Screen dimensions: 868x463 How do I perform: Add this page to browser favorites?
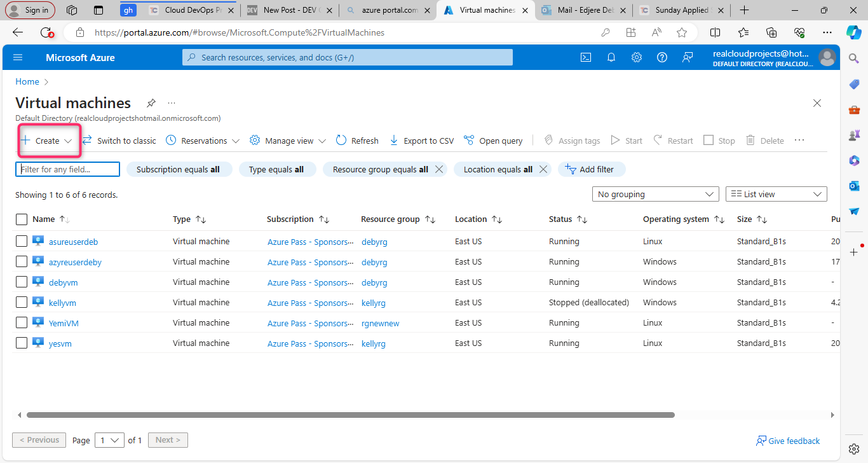682,32
